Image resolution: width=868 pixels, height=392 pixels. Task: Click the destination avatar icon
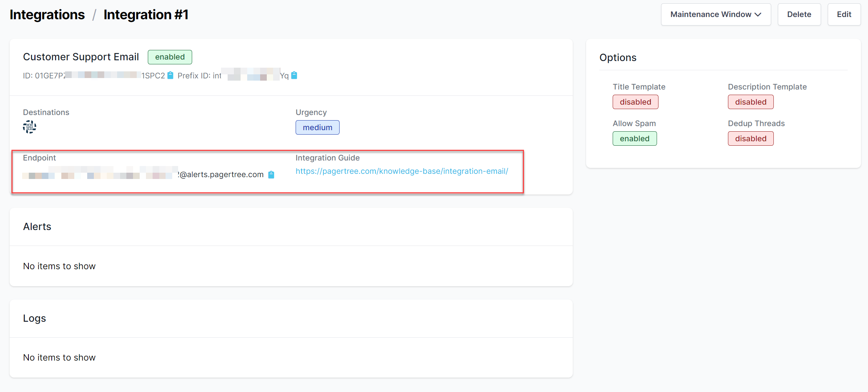pos(30,127)
